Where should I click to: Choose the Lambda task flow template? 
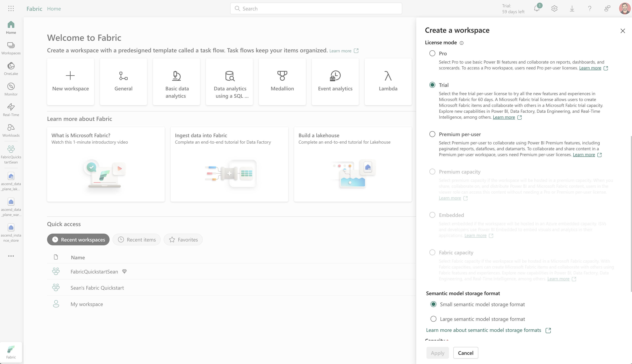tap(388, 82)
